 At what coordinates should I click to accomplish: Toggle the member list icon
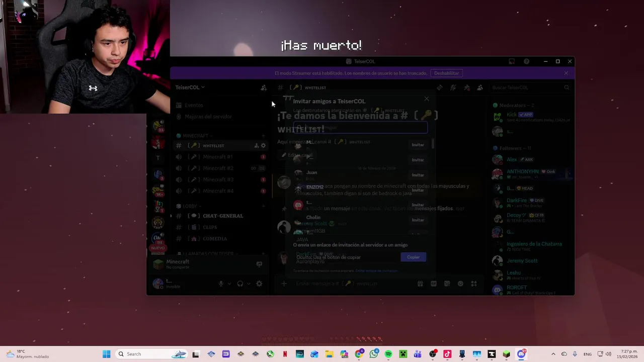coord(480,87)
